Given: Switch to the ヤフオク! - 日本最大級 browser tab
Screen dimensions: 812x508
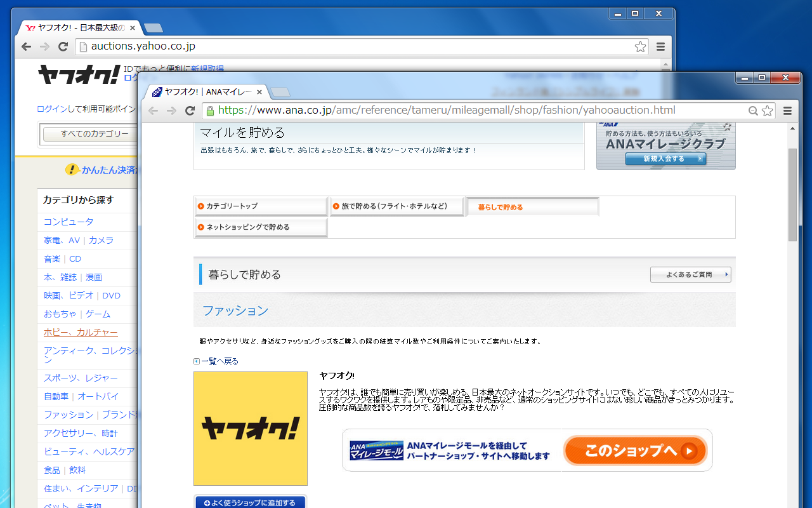Looking at the screenshot, I should coord(81,28).
